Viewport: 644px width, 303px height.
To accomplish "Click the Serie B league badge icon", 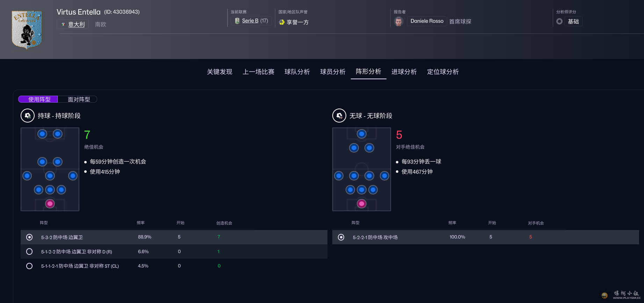I will coord(237,21).
